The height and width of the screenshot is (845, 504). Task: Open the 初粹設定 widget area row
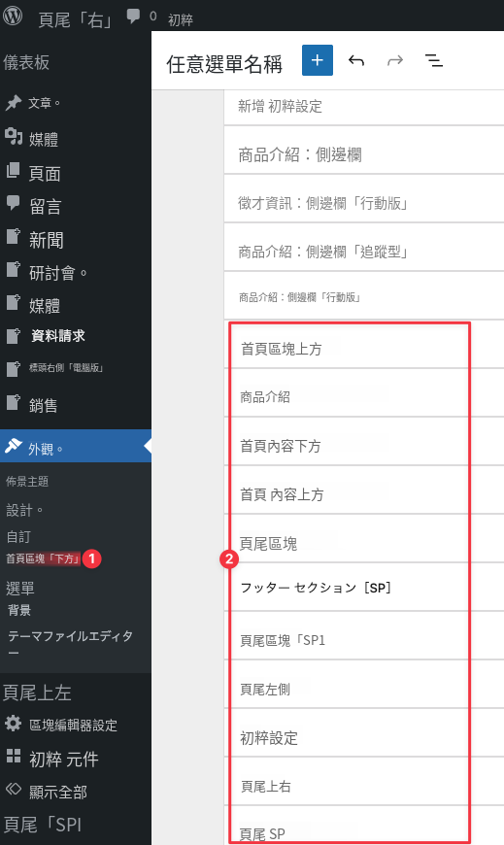351,738
